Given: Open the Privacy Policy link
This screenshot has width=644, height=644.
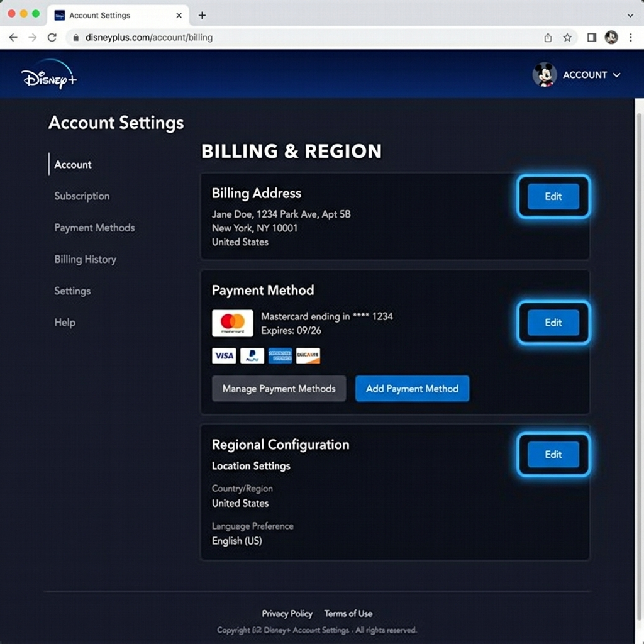Looking at the screenshot, I should [x=287, y=614].
